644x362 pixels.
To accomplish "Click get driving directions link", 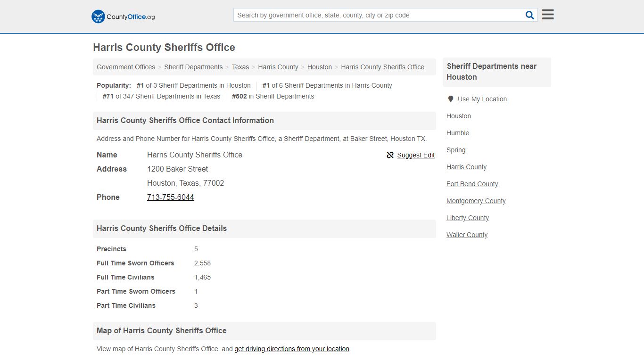I will pyautogui.click(x=292, y=349).
